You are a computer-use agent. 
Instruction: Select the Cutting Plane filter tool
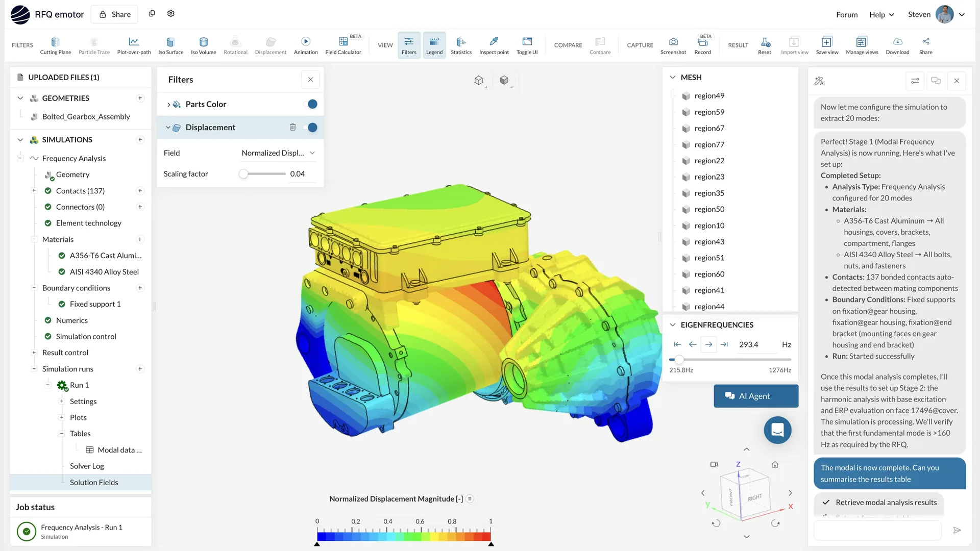pyautogui.click(x=55, y=45)
